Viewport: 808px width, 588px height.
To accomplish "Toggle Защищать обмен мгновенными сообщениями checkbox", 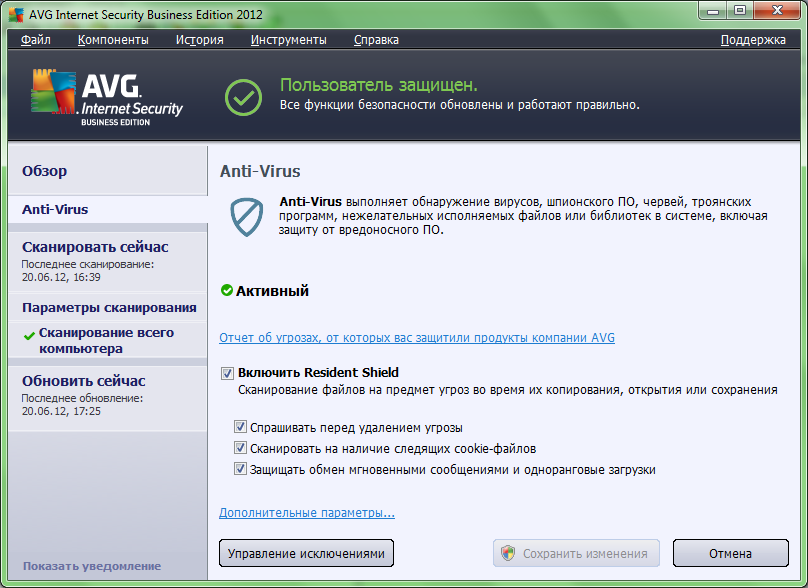I will pos(240,468).
